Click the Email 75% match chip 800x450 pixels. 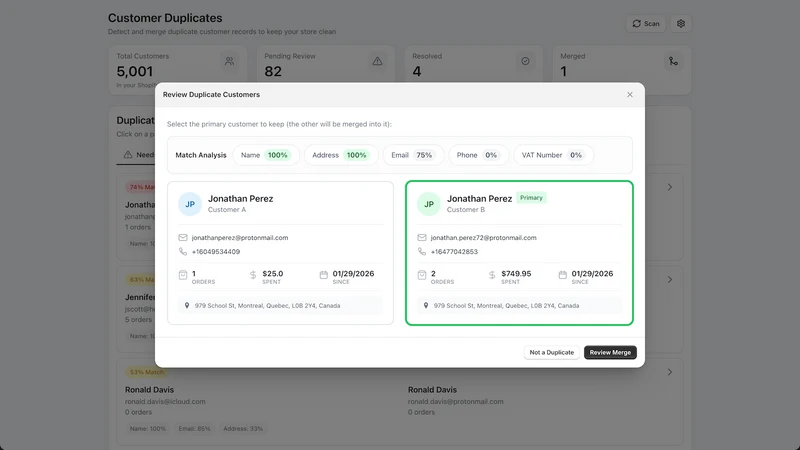(413, 155)
